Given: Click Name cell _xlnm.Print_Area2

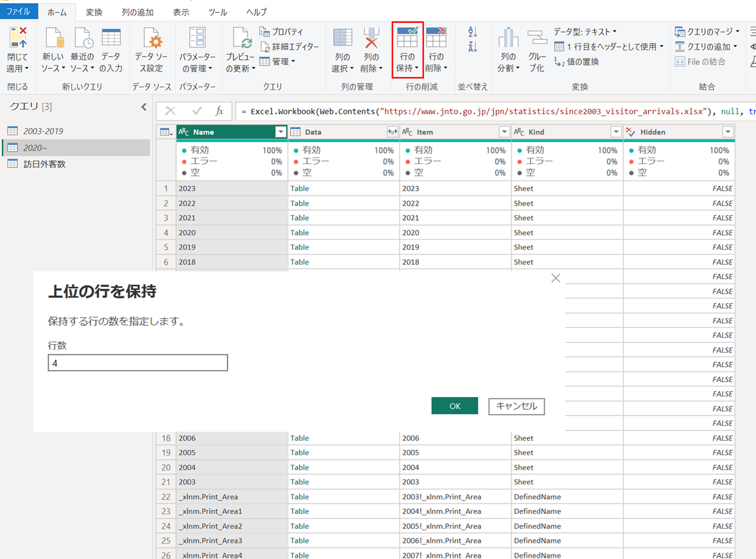Looking at the screenshot, I should (232, 526).
